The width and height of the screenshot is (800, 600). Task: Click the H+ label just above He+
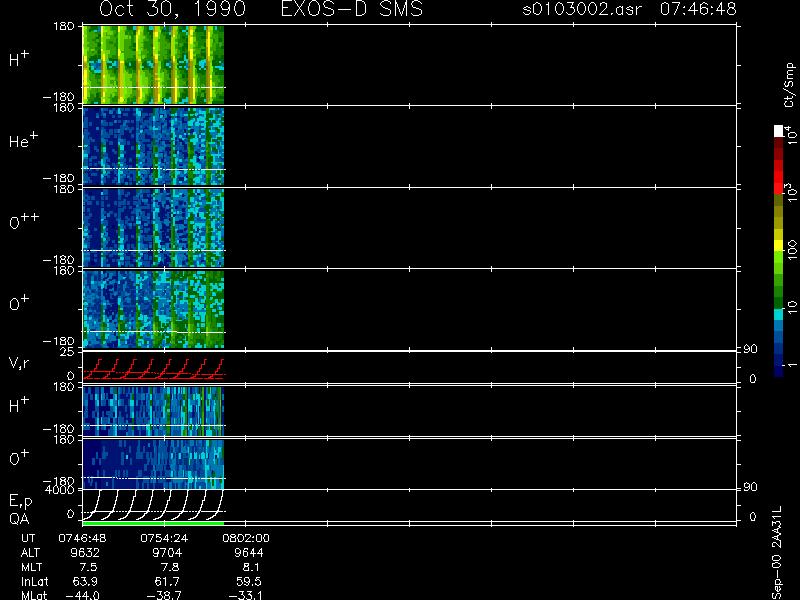point(19,59)
